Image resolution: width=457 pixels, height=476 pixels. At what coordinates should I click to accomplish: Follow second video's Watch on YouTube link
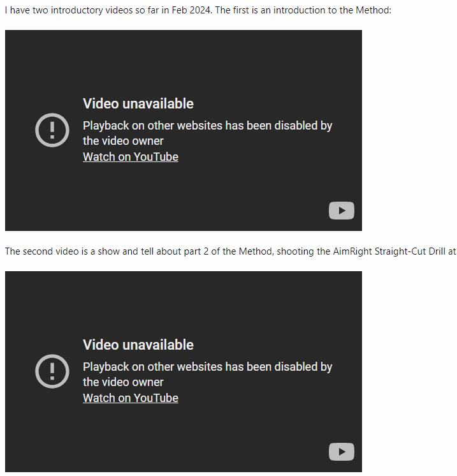[131, 398]
